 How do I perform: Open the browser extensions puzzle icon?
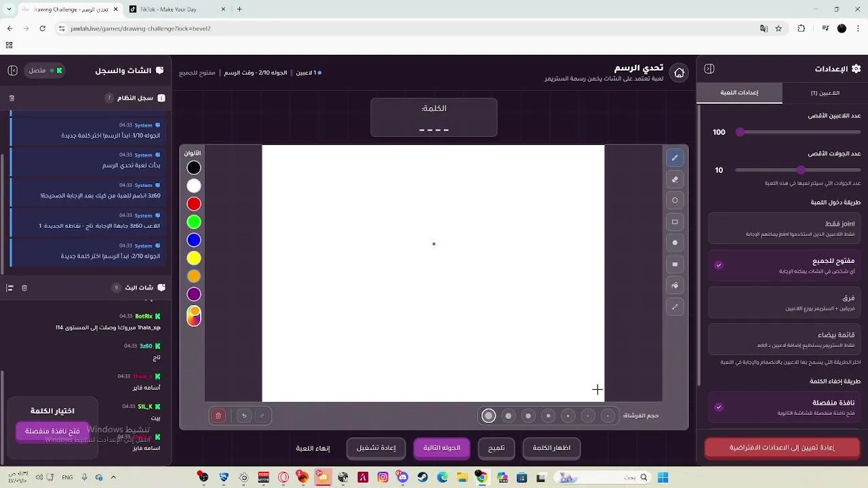pyautogui.click(x=802, y=28)
